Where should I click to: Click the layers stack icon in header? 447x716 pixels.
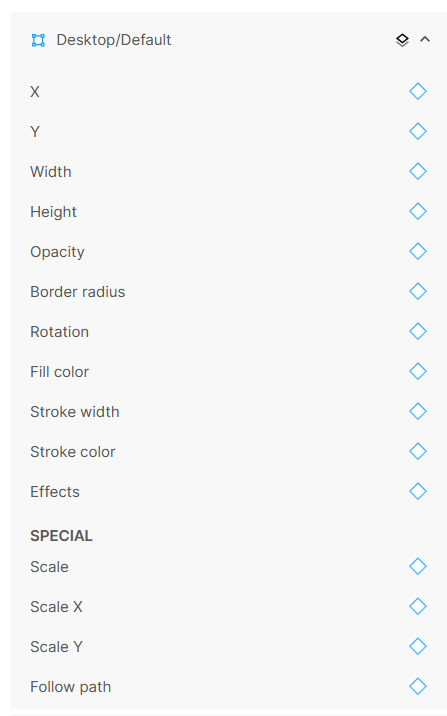tap(402, 40)
